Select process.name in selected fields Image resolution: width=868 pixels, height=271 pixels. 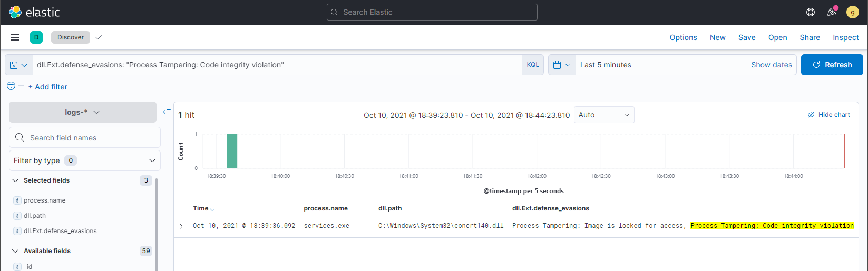coord(45,200)
